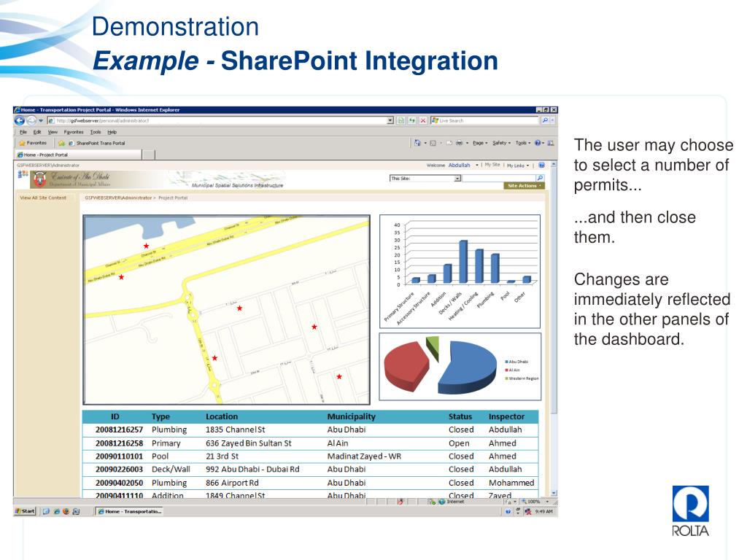This screenshot has width=747, height=560.
Task: Click the Add to Favorites Bar icon
Action: (61, 143)
